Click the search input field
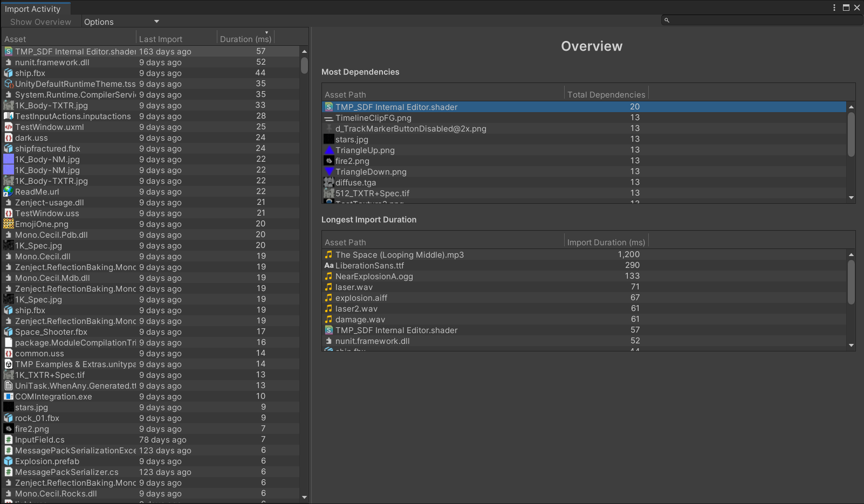Image resolution: width=864 pixels, height=504 pixels. (763, 20)
